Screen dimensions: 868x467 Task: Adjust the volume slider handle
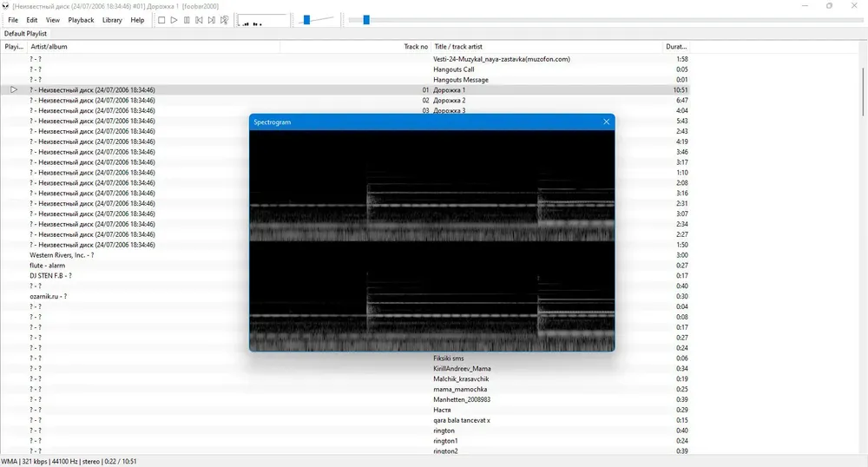pyautogui.click(x=306, y=20)
